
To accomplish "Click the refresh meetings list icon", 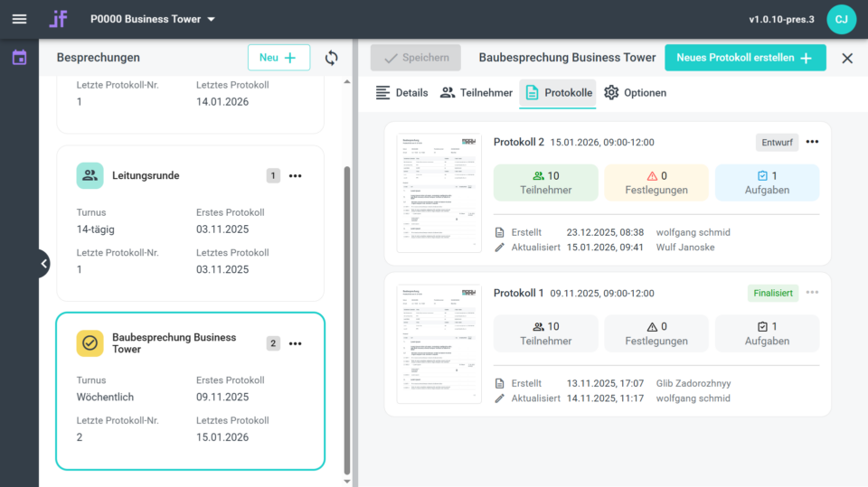I will 332,58.
